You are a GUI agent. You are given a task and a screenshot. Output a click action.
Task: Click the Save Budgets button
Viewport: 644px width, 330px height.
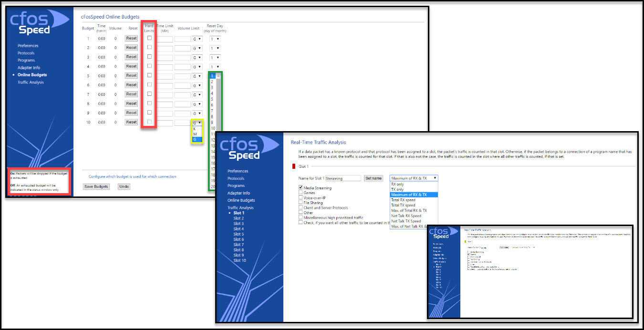click(96, 186)
